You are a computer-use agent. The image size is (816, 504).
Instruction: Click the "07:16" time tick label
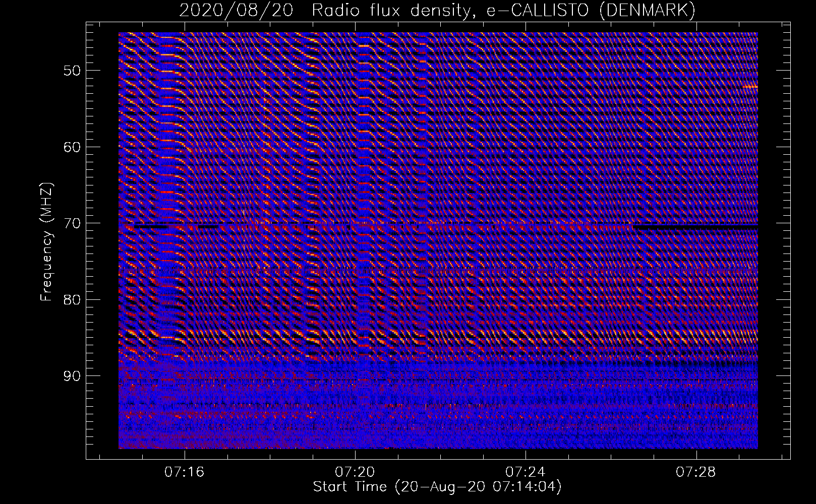pos(185,472)
